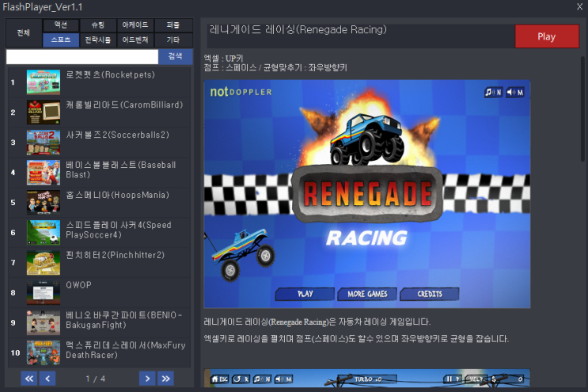This screenshot has width=588, height=392.
Task: Select the 맥스퓨리데스레이서 title text
Action: pos(126,350)
